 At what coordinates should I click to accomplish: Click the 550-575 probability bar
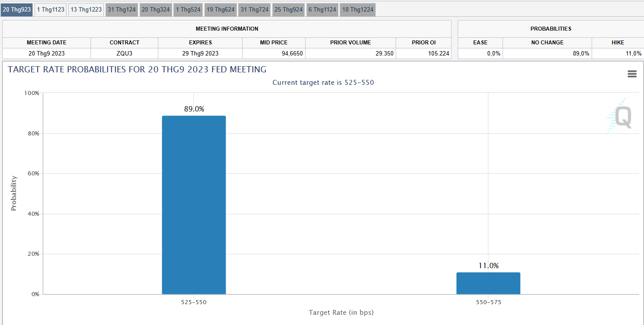coord(488,283)
